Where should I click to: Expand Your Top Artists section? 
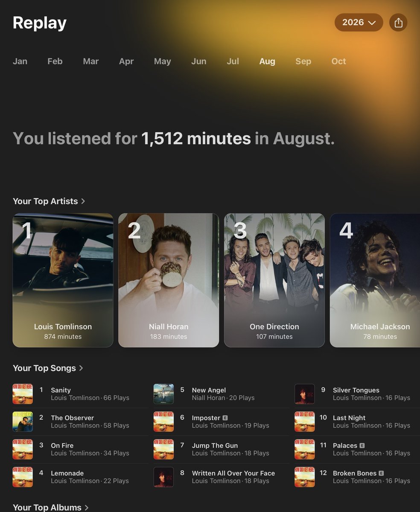(49, 201)
